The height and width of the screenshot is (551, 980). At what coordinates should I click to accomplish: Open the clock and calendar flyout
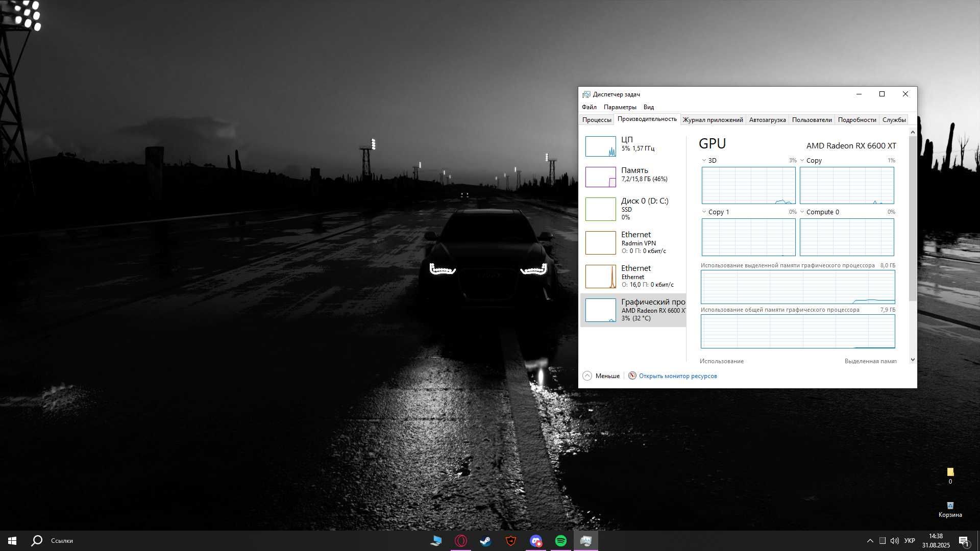(x=936, y=541)
